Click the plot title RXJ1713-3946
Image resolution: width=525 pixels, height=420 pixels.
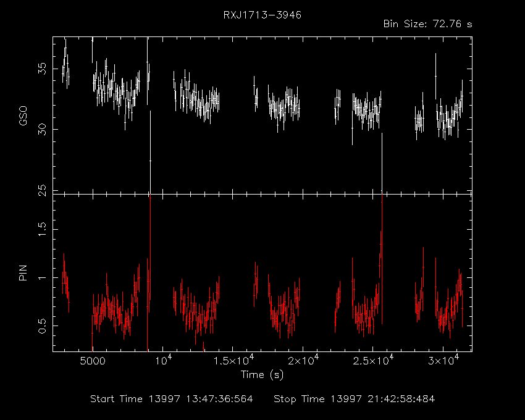[x=262, y=15]
